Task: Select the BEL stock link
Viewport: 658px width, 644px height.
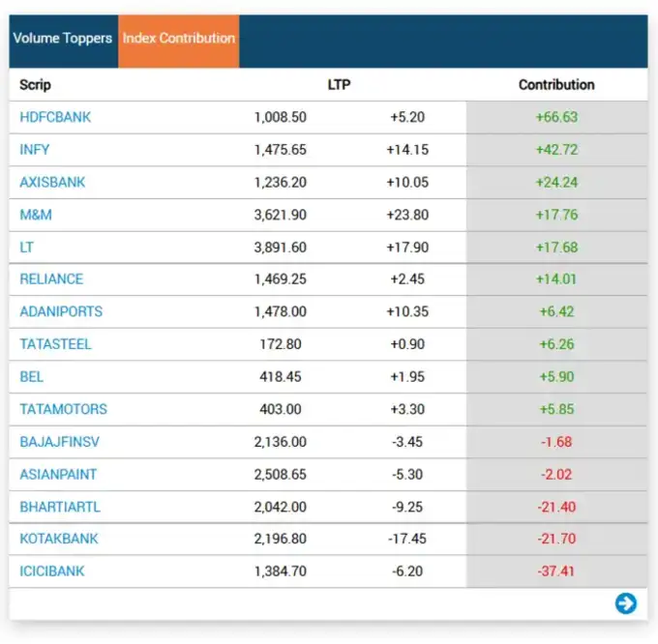Action: point(31,376)
